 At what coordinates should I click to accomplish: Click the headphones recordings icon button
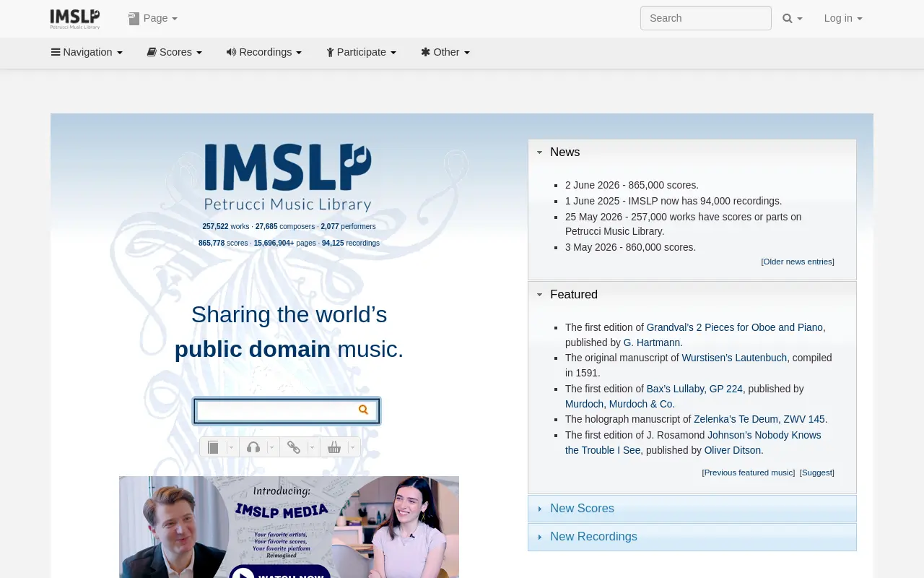(x=253, y=447)
